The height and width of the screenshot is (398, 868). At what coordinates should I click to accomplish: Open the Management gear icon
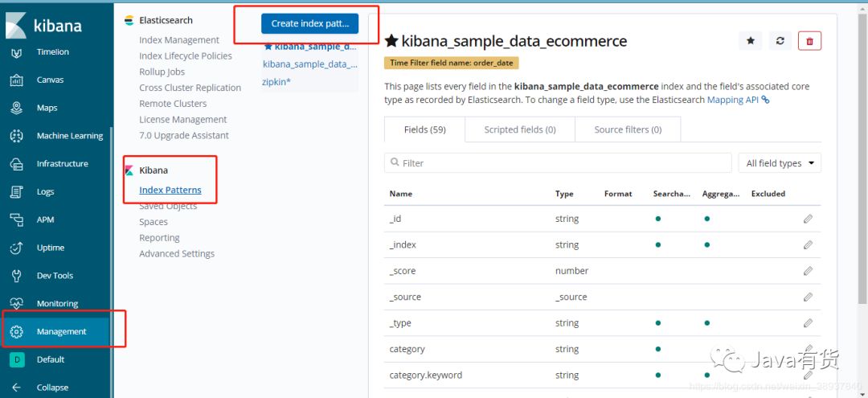pos(17,331)
